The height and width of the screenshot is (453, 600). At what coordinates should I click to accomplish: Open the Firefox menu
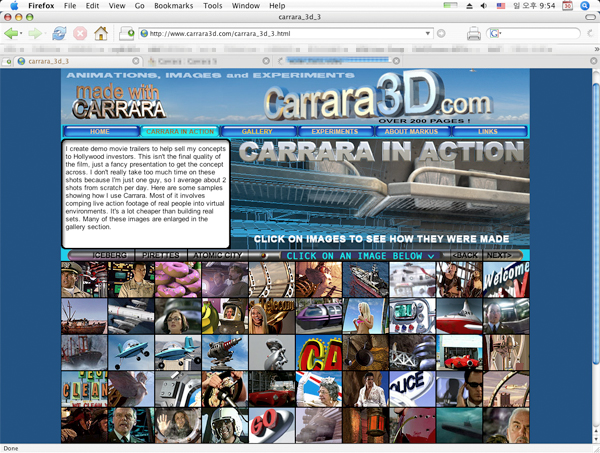41,6
